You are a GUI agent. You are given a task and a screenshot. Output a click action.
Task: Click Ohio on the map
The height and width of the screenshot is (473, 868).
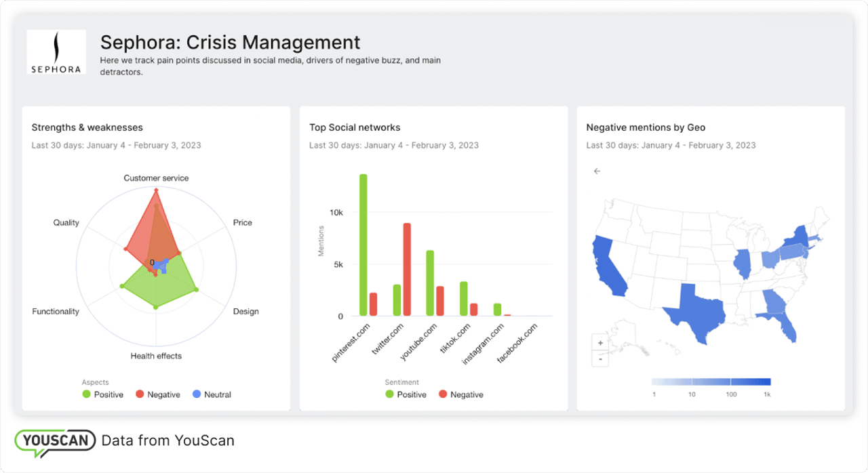tap(770, 259)
